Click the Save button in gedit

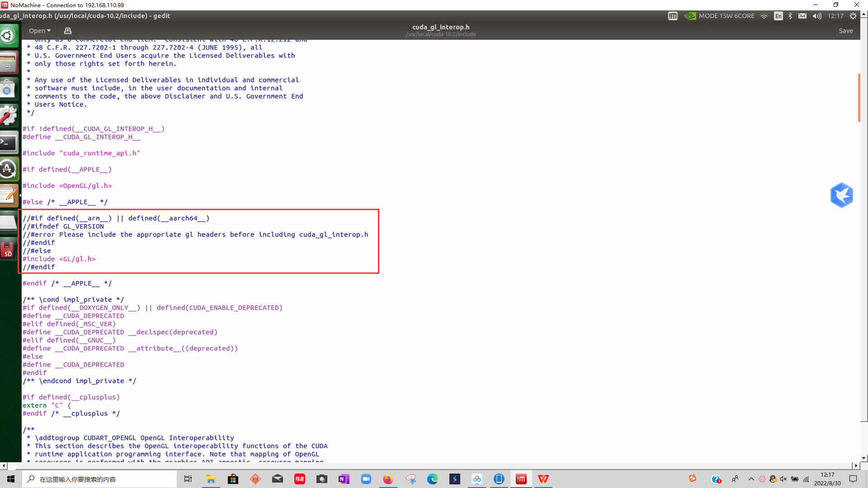pos(846,30)
